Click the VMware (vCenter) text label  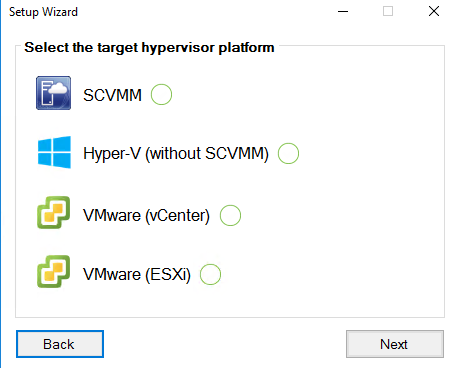pyautogui.click(x=146, y=216)
